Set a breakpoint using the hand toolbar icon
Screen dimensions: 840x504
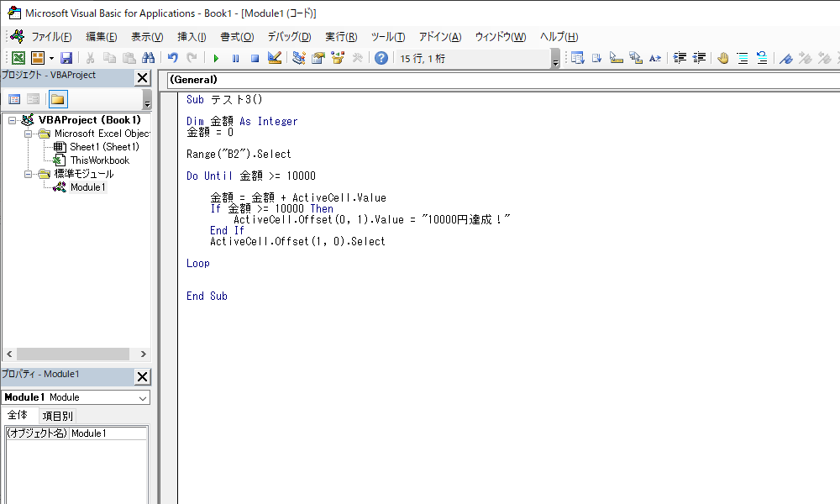(723, 57)
